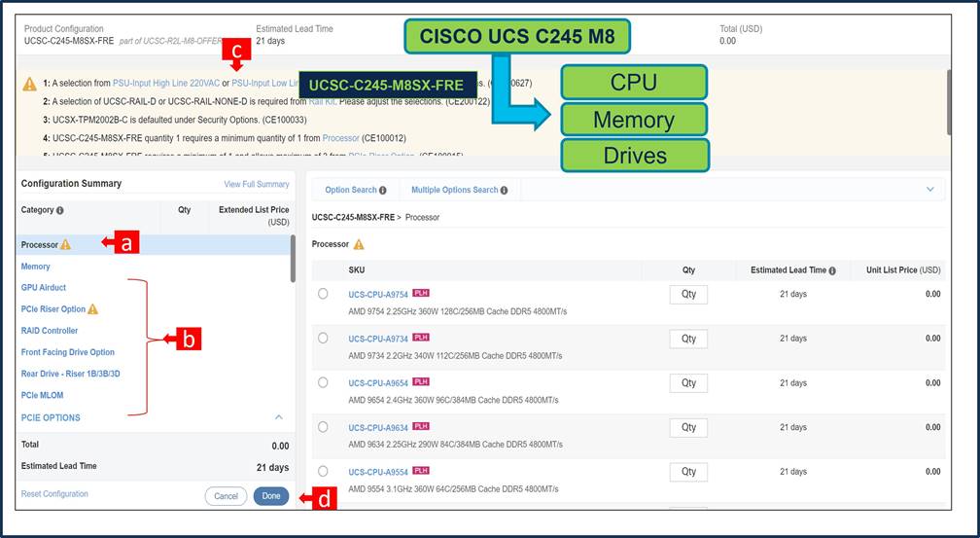Click Qty field for UCS-CPU-A9654
The image size is (980, 538).
coord(688,383)
